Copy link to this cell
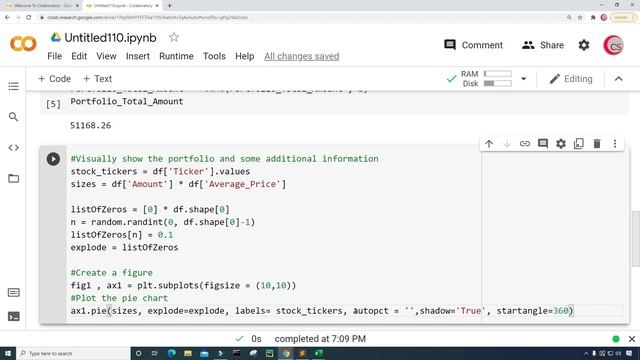Image resolution: width=640 pixels, height=360 pixels. pos(525,144)
